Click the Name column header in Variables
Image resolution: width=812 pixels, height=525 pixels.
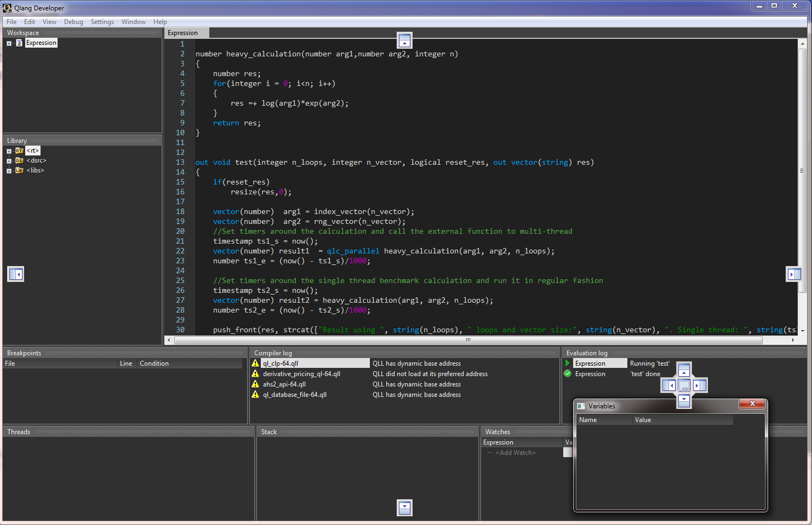click(605, 420)
